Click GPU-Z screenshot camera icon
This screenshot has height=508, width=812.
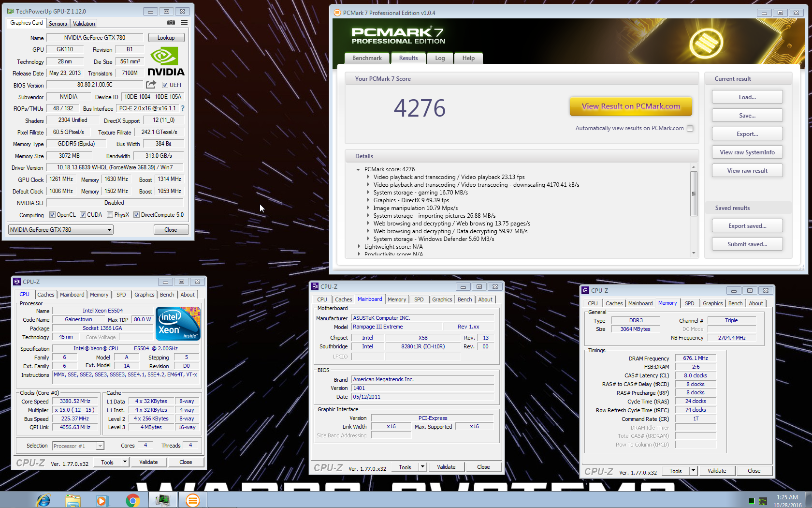pyautogui.click(x=171, y=23)
